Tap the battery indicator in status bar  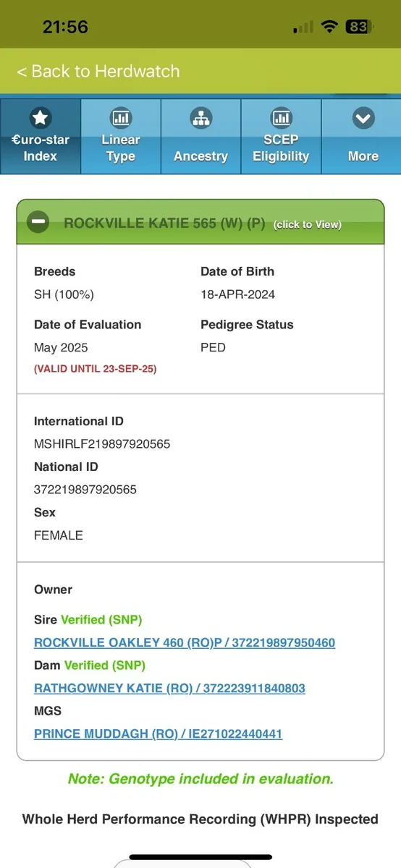point(359,27)
